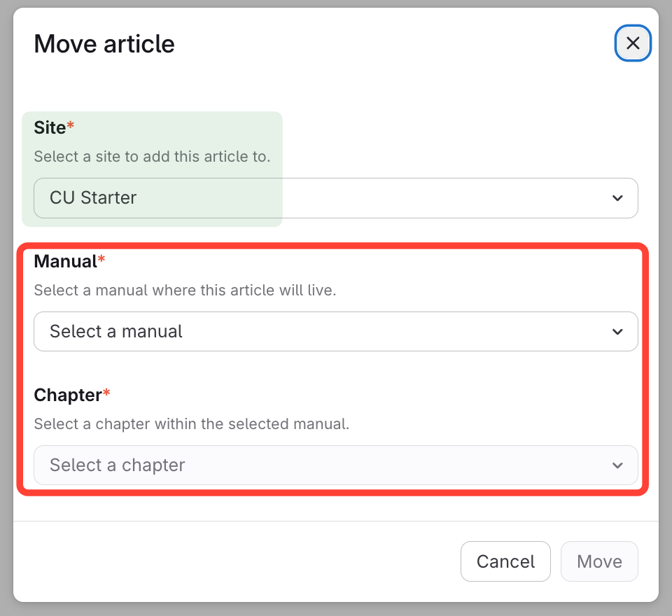Click the horizontal divider above the footer buttons
The height and width of the screenshot is (616, 672).
coord(336,521)
